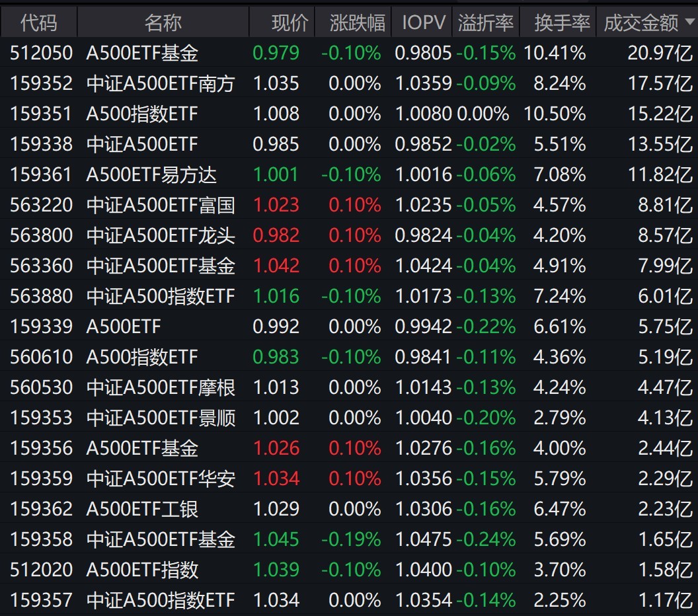Click the 5.79% turnover rate value
This screenshot has width=698, height=616.
pyautogui.click(x=560, y=479)
